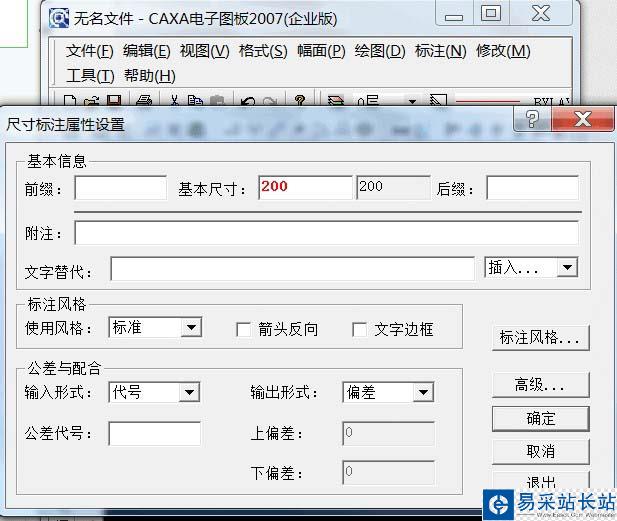Viewport: 617px width, 521px height.
Task: Click the Paste icon in CAXA toolbar
Action: coord(217,101)
